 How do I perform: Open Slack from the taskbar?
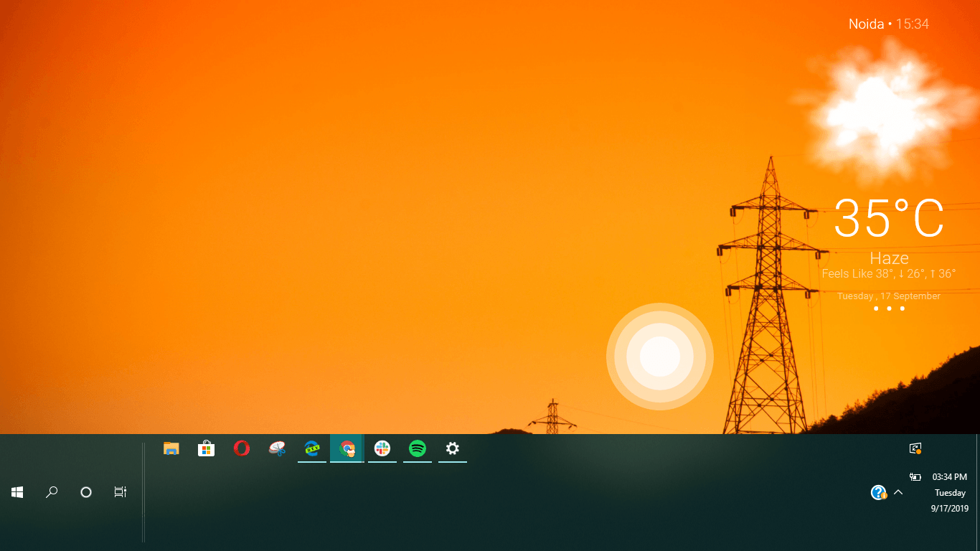point(382,449)
